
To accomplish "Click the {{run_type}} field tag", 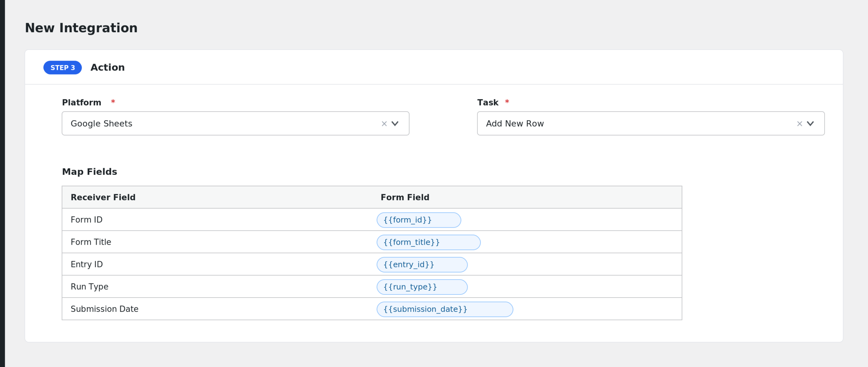I will pos(422,287).
